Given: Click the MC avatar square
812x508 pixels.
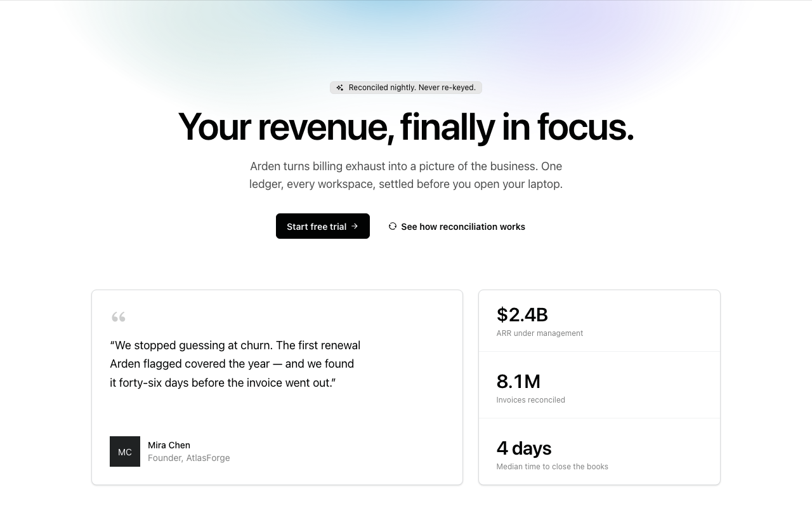Looking at the screenshot, I should point(125,451).
